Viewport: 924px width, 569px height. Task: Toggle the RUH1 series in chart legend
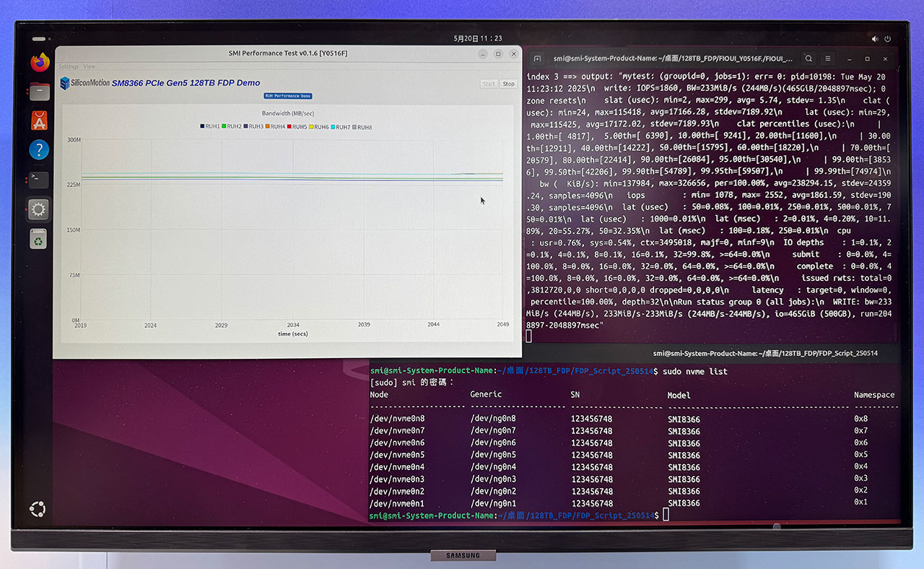pyautogui.click(x=210, y=127)
